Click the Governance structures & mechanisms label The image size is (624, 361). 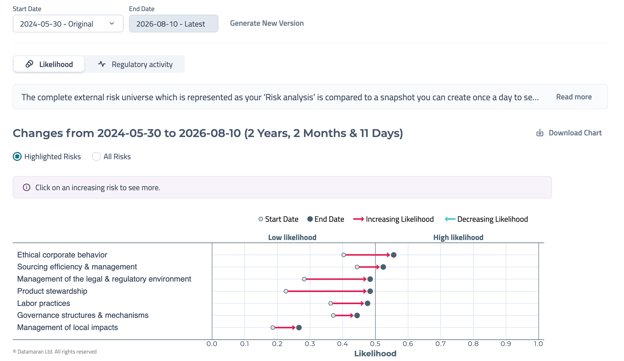pos(83,315)
